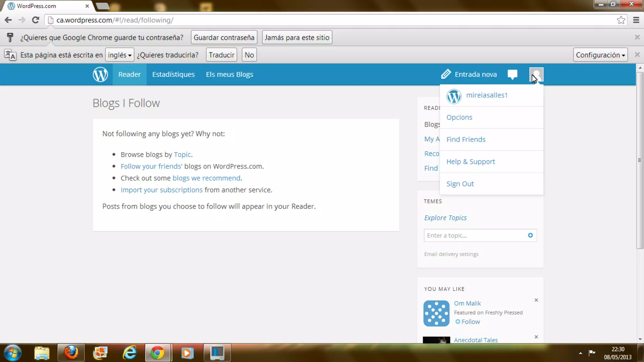Viewport: 644px width, 362px height.
Task: Open the mireiasalles1 profile entry
Action: coord(491,95)
